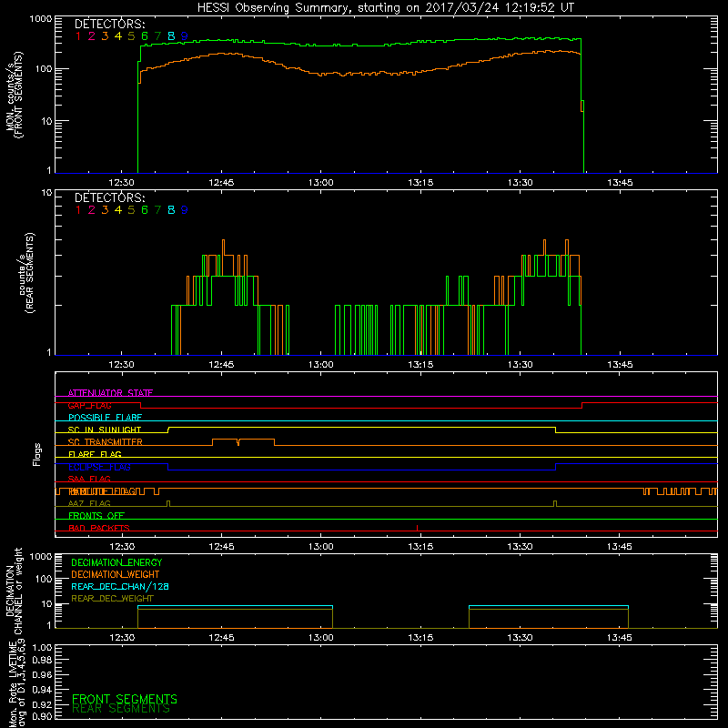Click the 13:45 tick under front segments plot
The height and width of the screenshot is (728, 728).
click(x=620, y=183)
